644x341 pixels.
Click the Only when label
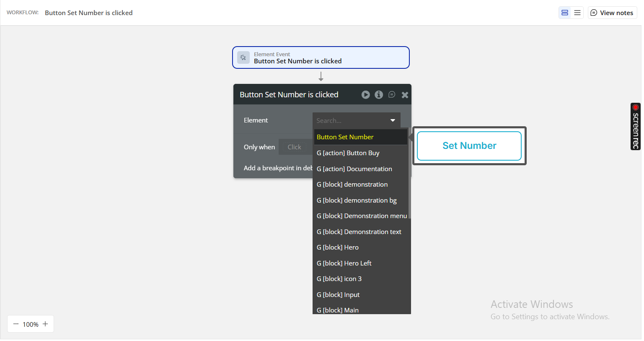pos(259,147)
